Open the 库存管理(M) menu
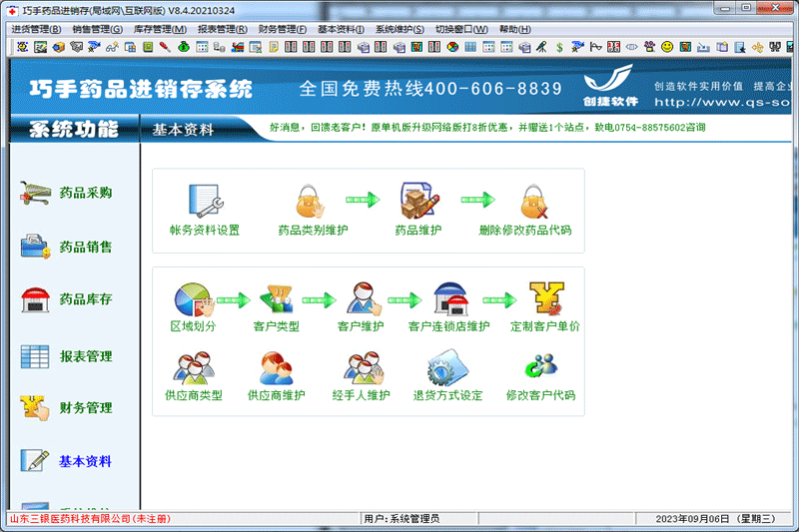Viewport: 799px width, 532px height. (160, 29)
